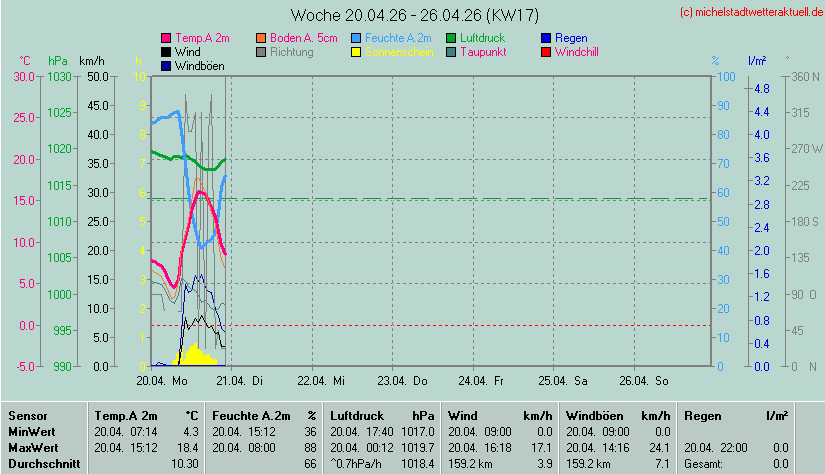Click the black Wind legend swatch
The width and height of the screenshot is (825, 474).
(x=166, y=51)
